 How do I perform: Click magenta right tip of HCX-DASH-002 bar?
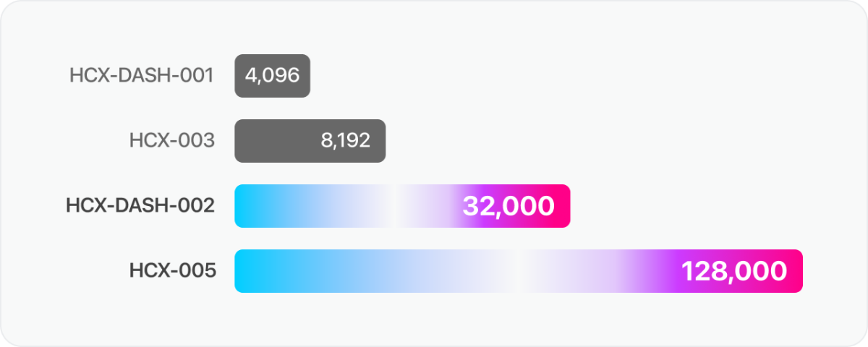pyautogui.click(x=563, y=206)
